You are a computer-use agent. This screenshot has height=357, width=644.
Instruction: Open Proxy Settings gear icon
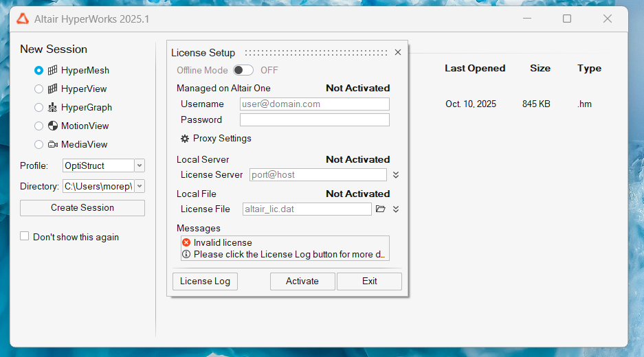[185, 139]
